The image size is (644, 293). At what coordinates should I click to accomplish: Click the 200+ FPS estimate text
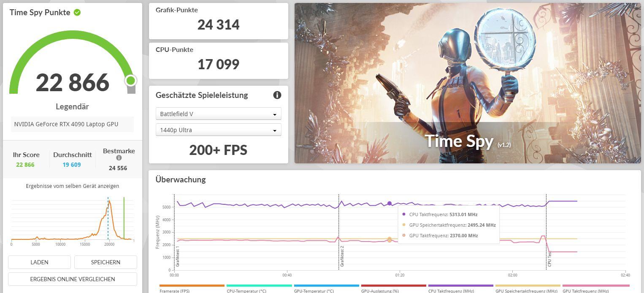pos(218,150)
